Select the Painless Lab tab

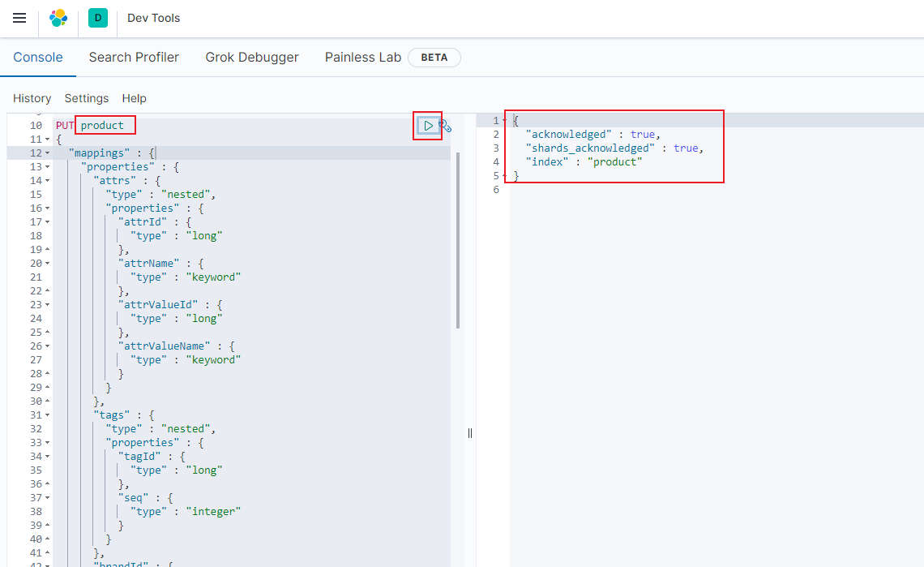pos(362,58)
